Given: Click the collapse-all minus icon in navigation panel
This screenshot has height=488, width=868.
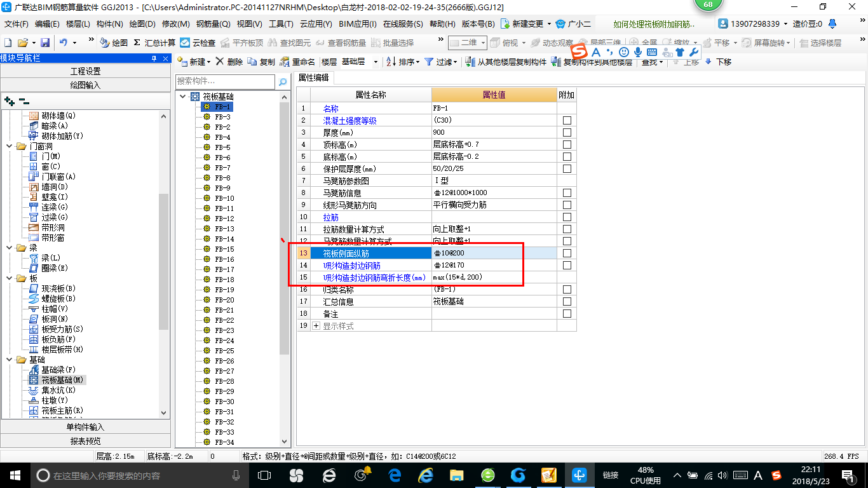Looking at the screenshot, I should pyautogui.click(x=24, y=101).
